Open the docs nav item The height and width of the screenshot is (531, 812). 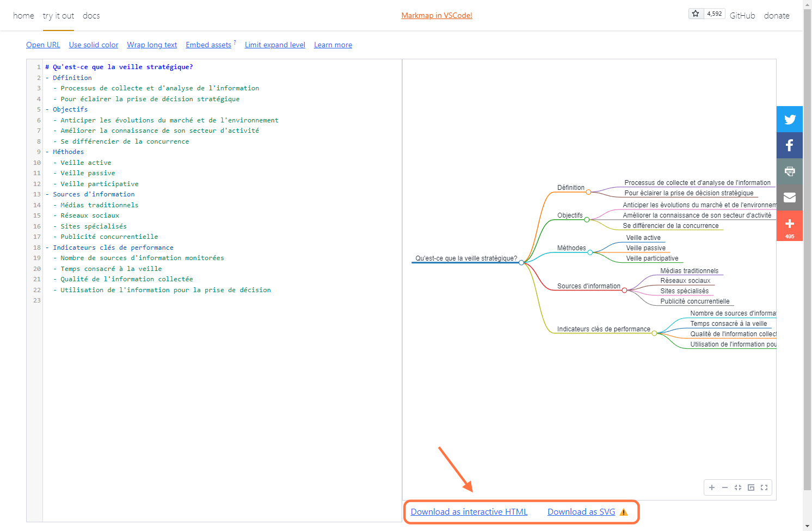(91, 16)
